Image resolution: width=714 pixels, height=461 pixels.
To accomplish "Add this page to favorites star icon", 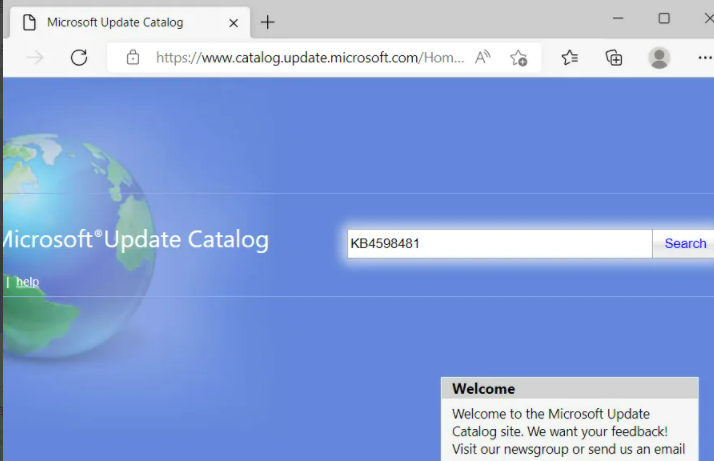I will (518, 58).
